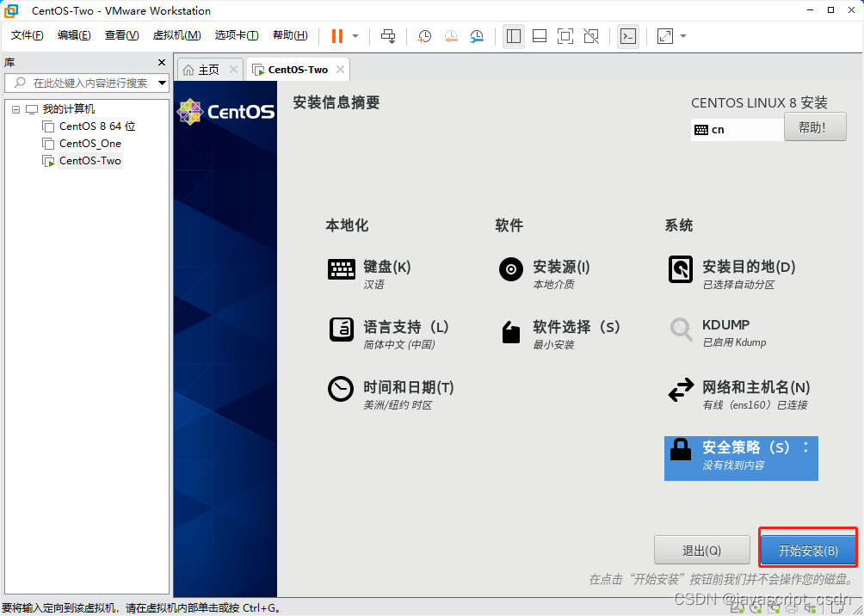Click the 有线（ens160）已连接 status text
This screenshot has width=864, height=616.
(755, 405)
